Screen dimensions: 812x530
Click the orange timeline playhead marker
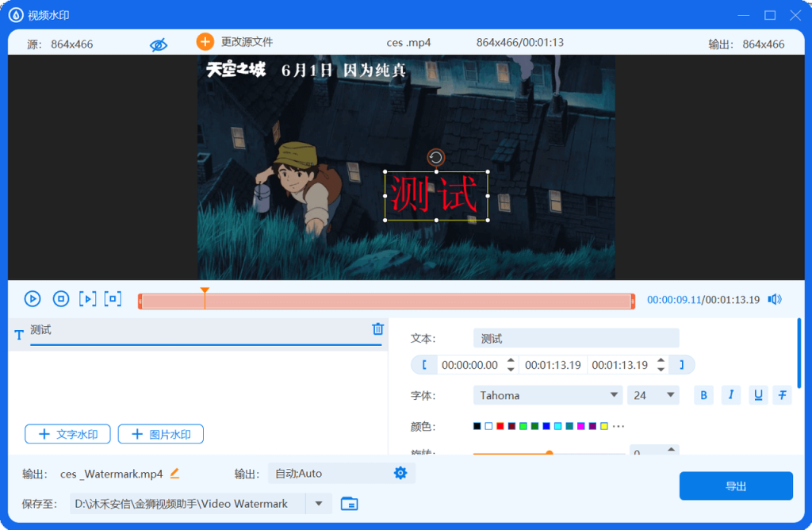click(x=205, y=291)
